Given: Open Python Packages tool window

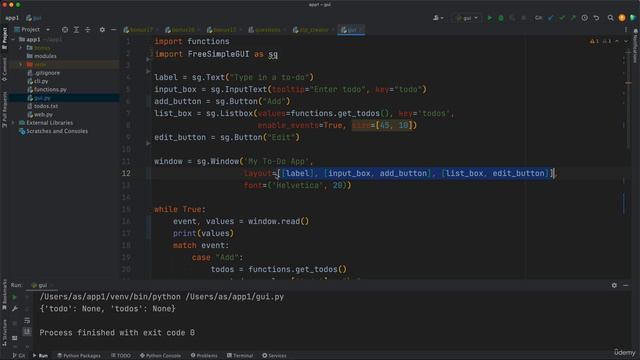Looking at the screenshot, I should tap(78, 356).
